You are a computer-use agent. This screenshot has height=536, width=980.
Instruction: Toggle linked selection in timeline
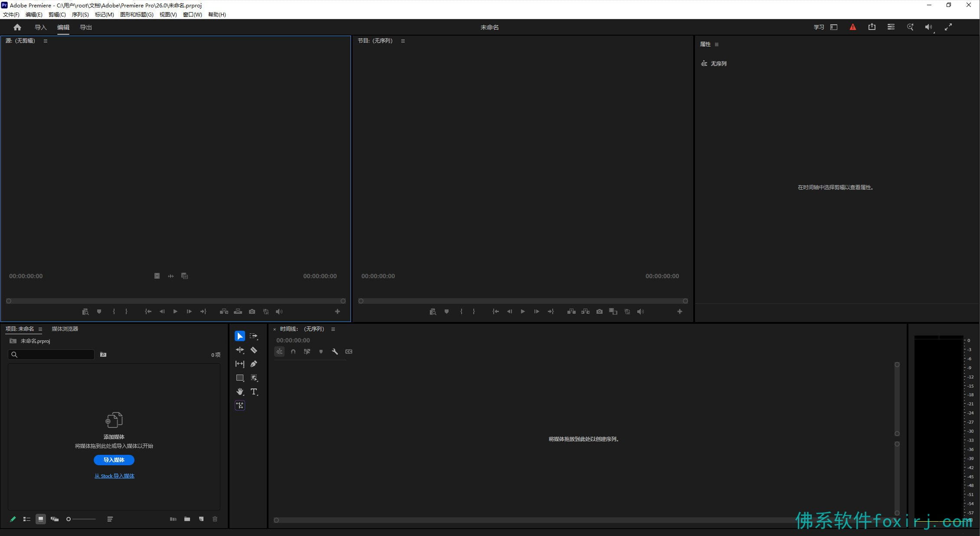(307, 352)
